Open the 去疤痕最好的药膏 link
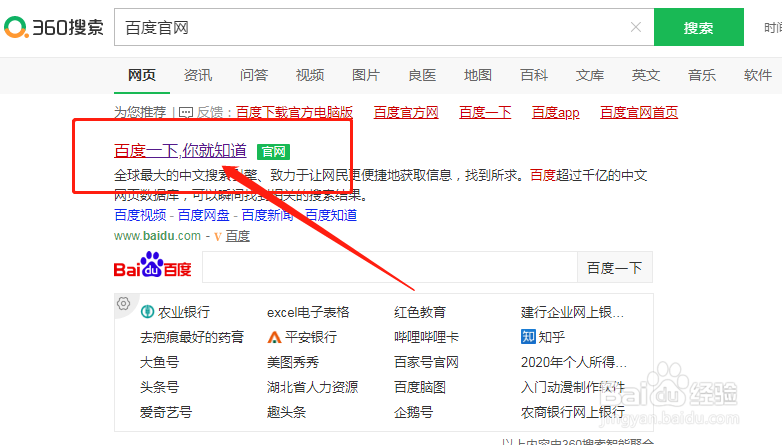Screen dimensions: 782x445 click(192, 337)
